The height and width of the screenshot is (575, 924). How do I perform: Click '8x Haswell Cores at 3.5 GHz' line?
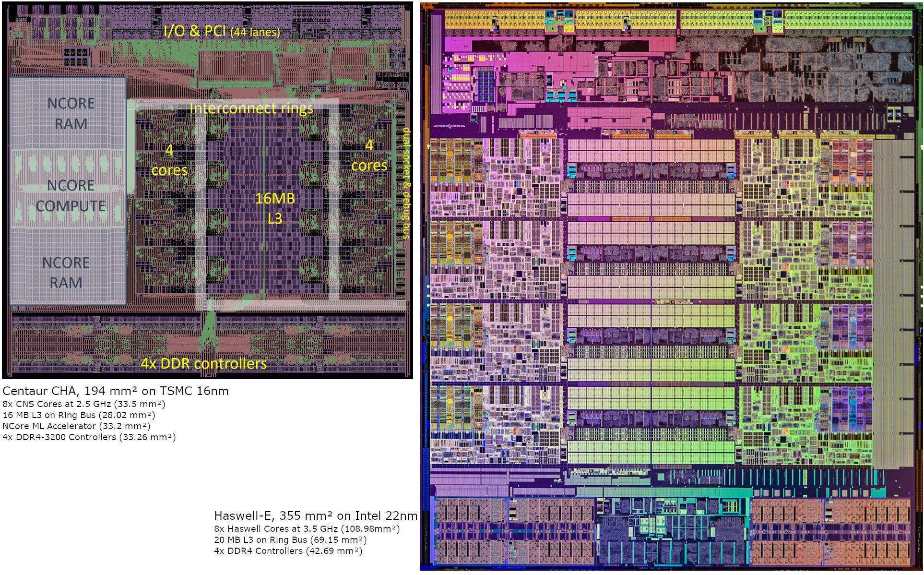[x=307, y=528]
